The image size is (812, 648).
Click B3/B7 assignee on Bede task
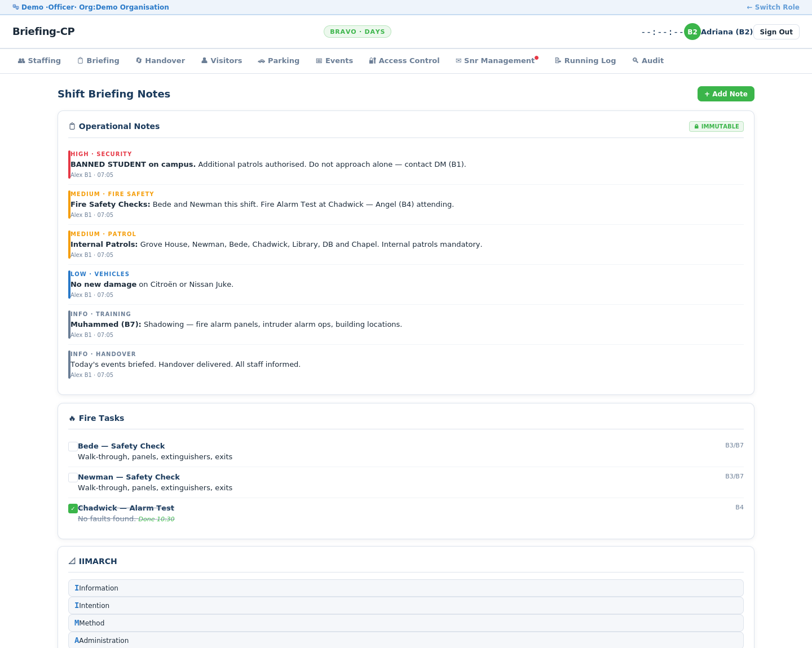734,446
